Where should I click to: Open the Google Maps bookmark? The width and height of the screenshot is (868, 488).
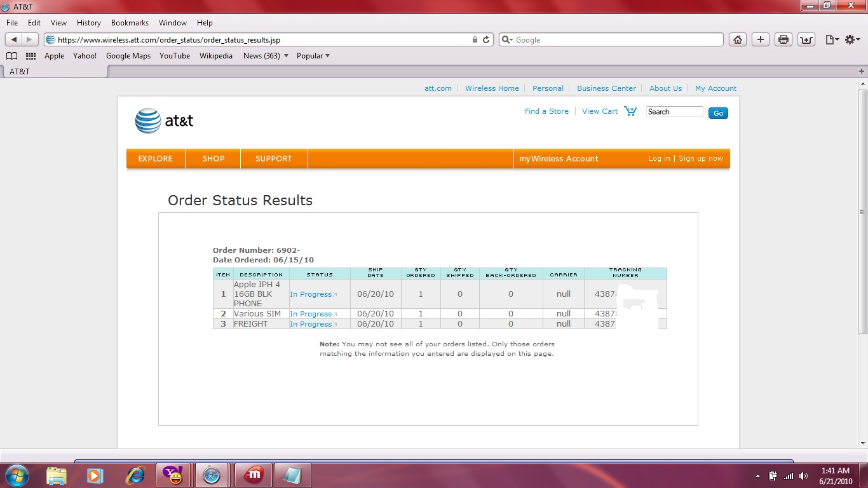(128, 56)
